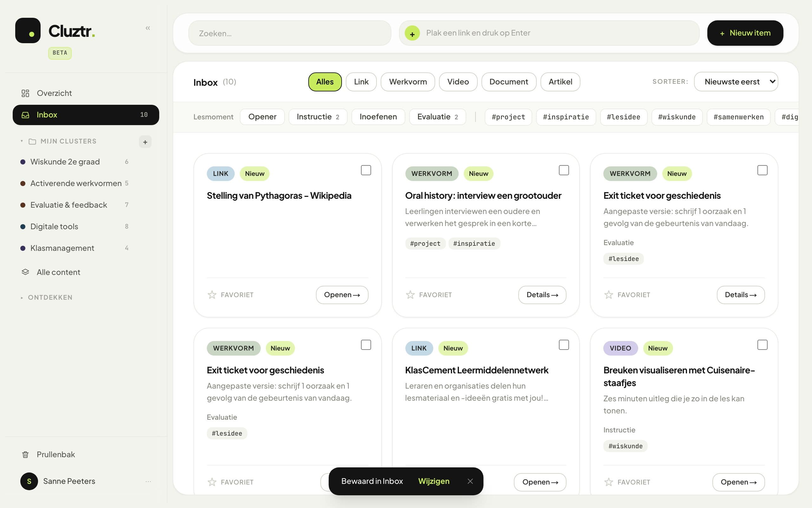Image resolution: width=812 pixels, height=508 pixels.
Task: Check the top-right Exit ticket card checkbox
Action: click(x=762, y=170)
